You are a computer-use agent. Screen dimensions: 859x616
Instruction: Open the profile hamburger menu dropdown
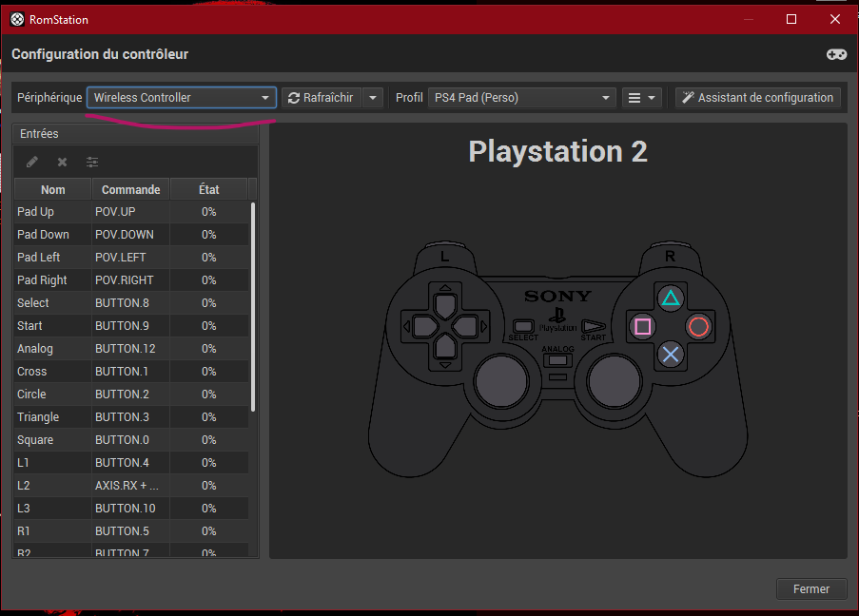click(642, 98)
